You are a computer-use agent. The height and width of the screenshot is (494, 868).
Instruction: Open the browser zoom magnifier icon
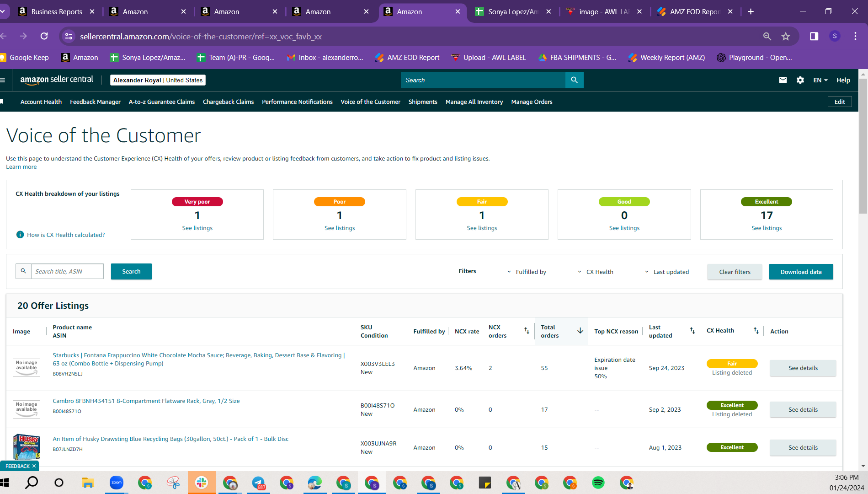pyautogui.click(x=767, y=36)
